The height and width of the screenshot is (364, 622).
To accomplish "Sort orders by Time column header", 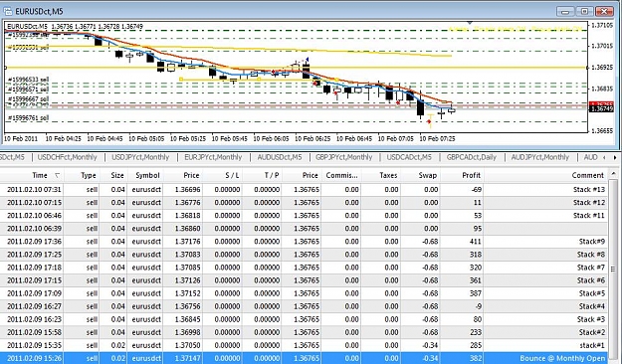I will (x=32, y=175).
